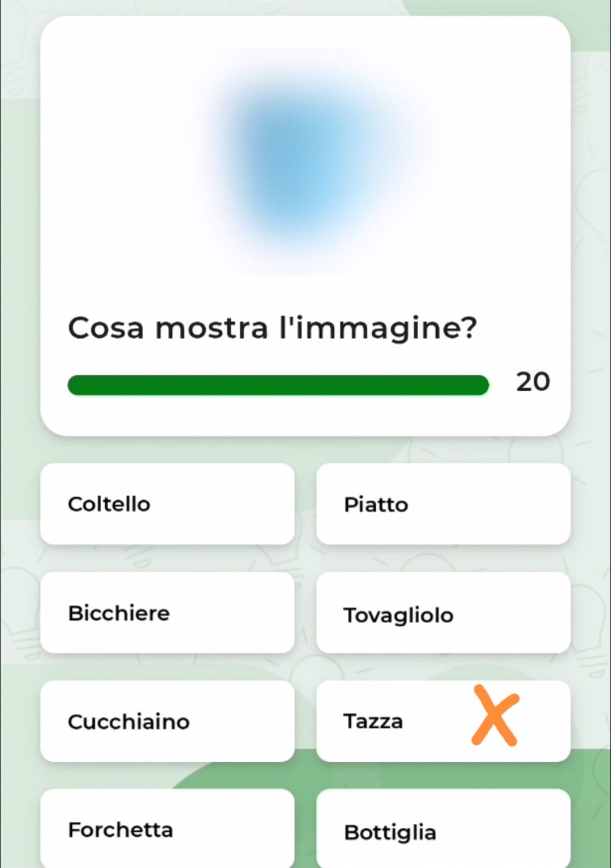This screenshot has height=868, width=611.
Task: Select the Coltello answer
Action: [x=167, y=504]
